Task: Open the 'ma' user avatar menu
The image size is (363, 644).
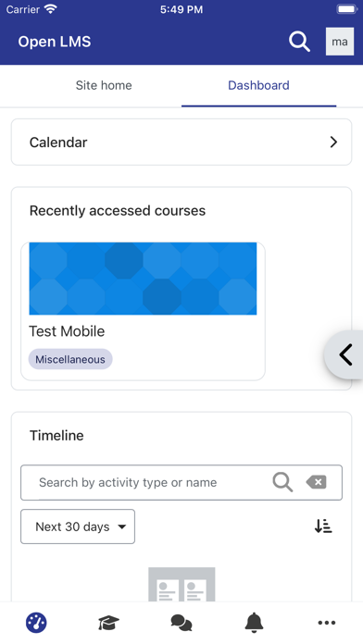Action: [340, 42]
